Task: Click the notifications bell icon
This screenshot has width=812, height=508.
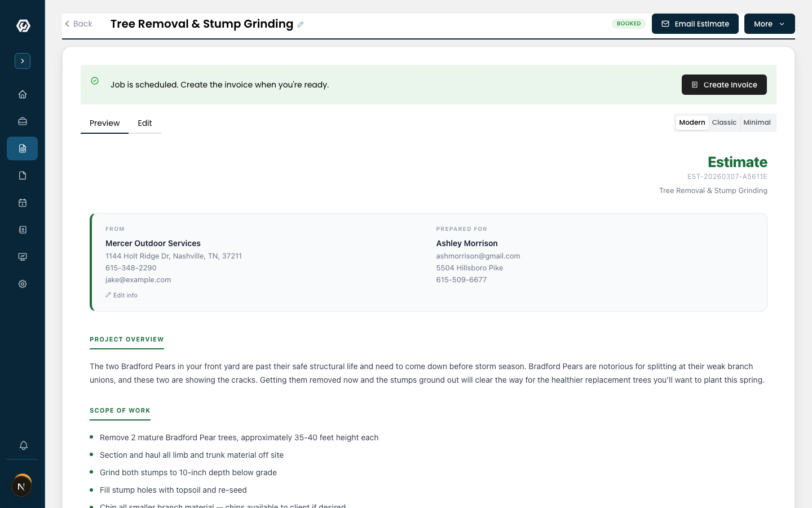Action: tap(23, 445)
